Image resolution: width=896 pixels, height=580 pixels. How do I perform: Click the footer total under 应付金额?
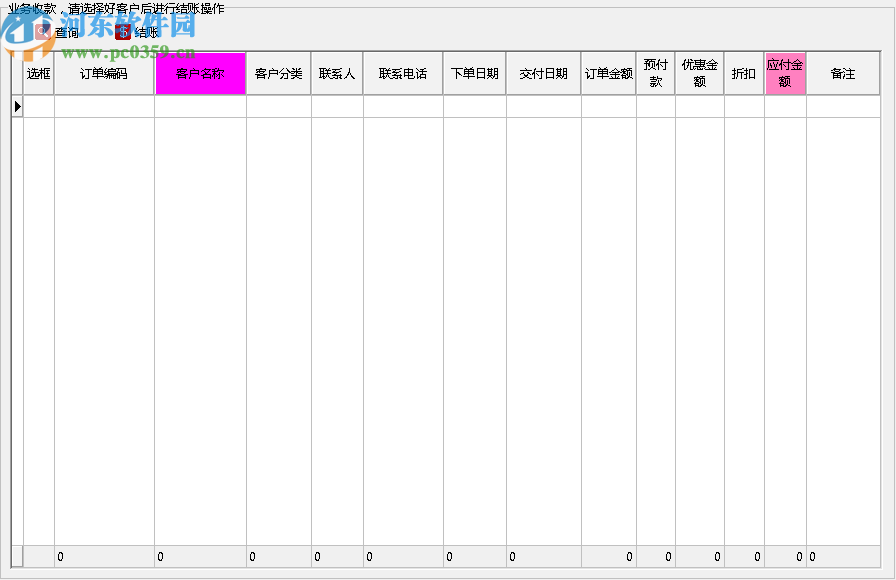(785, 557)
